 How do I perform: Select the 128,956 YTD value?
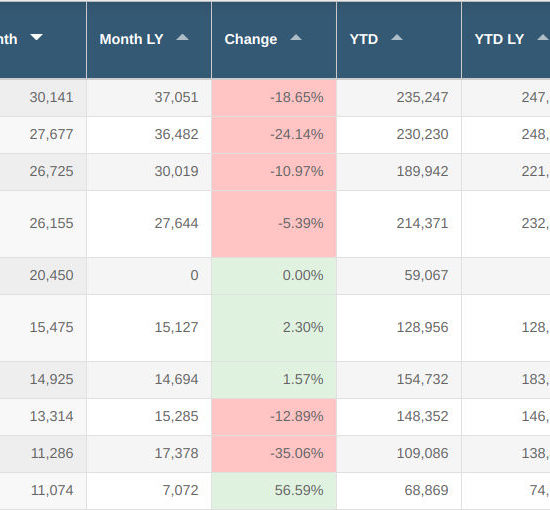point(422,328)
